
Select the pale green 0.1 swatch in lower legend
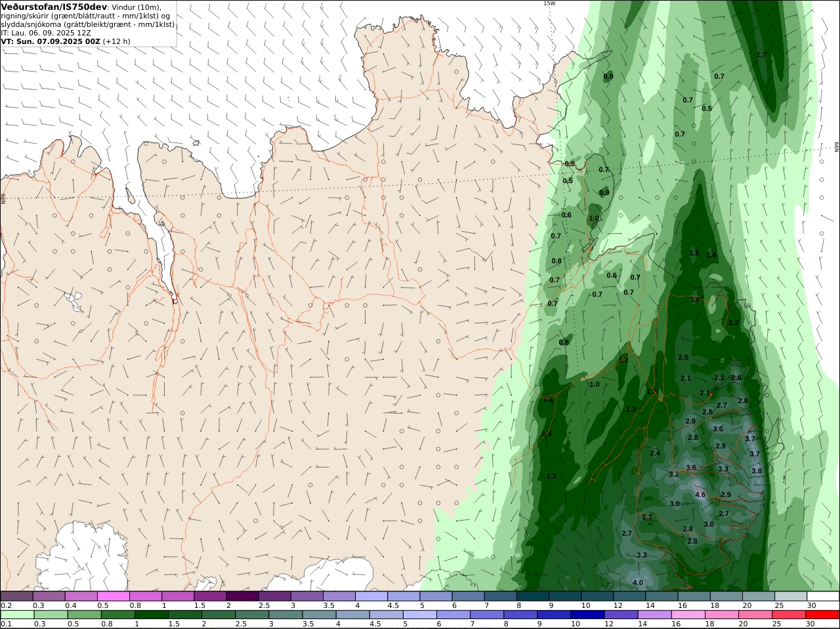pos(17,615)
